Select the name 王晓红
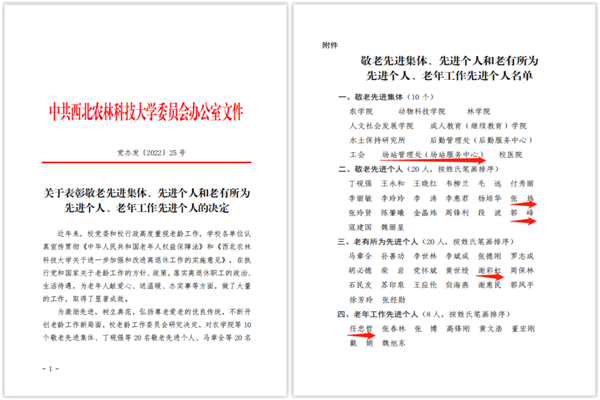The image size is (600, 400). (425, 184)
